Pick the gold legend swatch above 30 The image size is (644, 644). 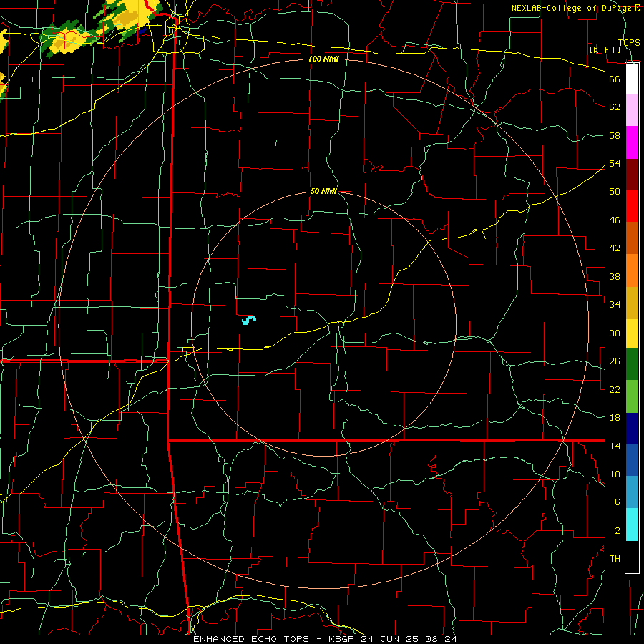click(632, 303)
